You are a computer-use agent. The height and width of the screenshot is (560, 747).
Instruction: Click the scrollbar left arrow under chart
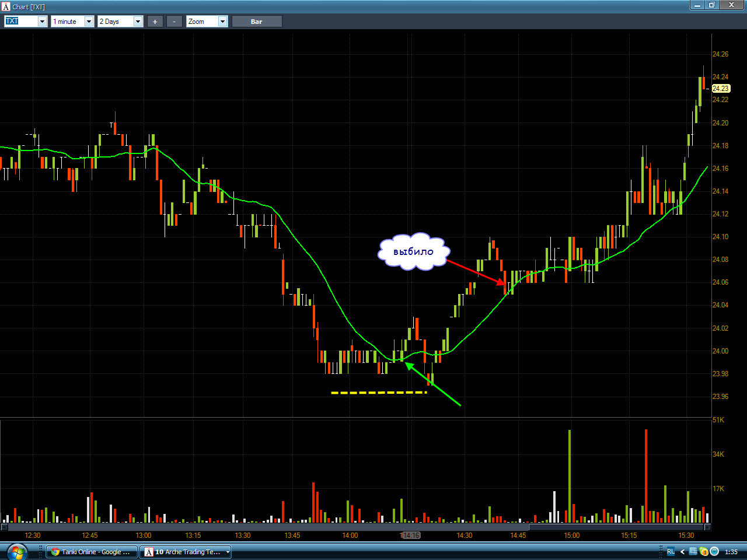tap(4, 527)
